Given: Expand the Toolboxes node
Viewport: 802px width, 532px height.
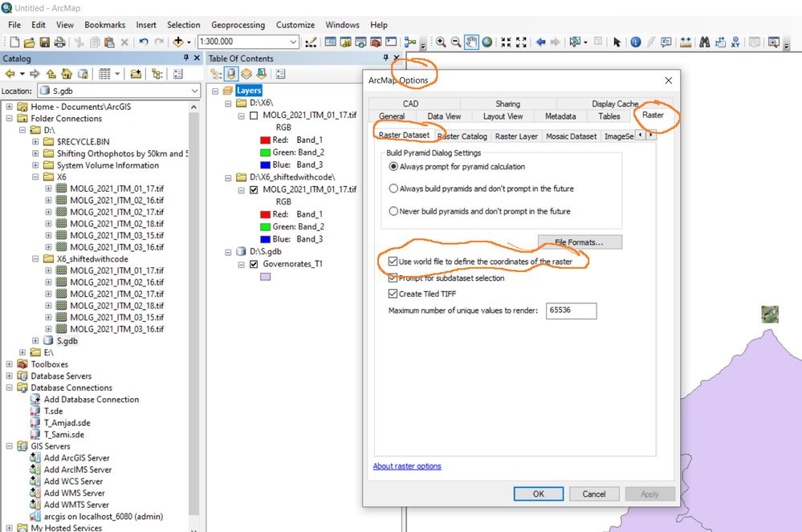Looking at the screenshot, I should tap(9, 363).
